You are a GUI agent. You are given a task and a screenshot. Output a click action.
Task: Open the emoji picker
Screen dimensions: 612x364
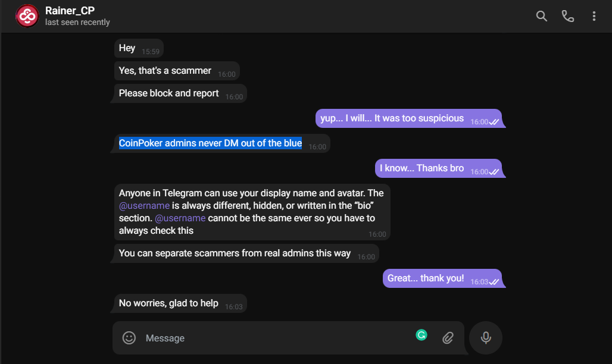click(129, 338)
